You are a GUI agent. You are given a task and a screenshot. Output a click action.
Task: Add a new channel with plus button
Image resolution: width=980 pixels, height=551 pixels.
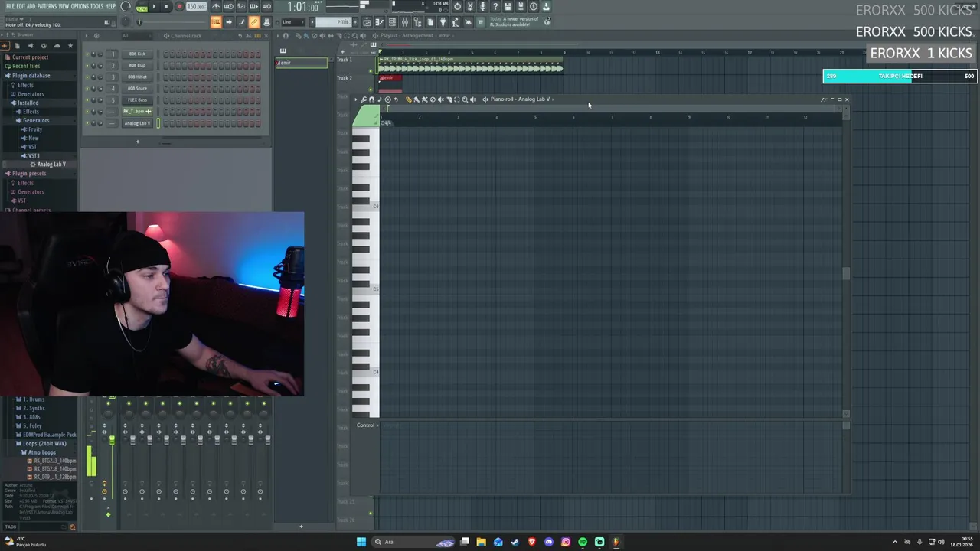pos(138,142)
